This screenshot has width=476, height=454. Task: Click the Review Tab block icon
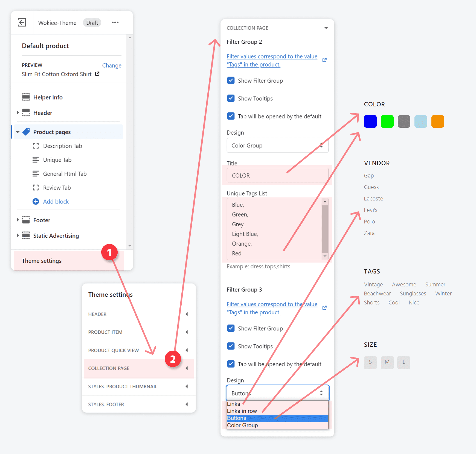[x=36, y=188]
